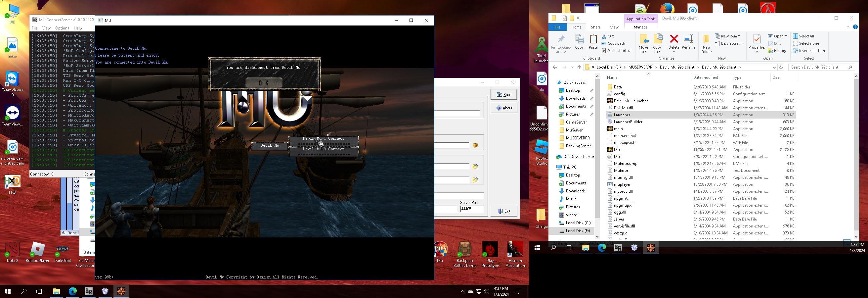Click the Search DeviL Mu 99b client box

[x=821, y=68]
